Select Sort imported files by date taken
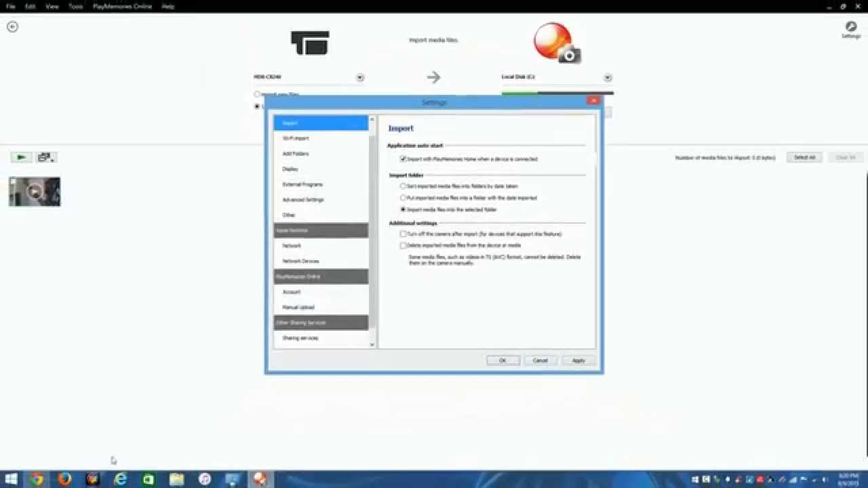The width and height of the screenshot is (868, 488). 403,186
